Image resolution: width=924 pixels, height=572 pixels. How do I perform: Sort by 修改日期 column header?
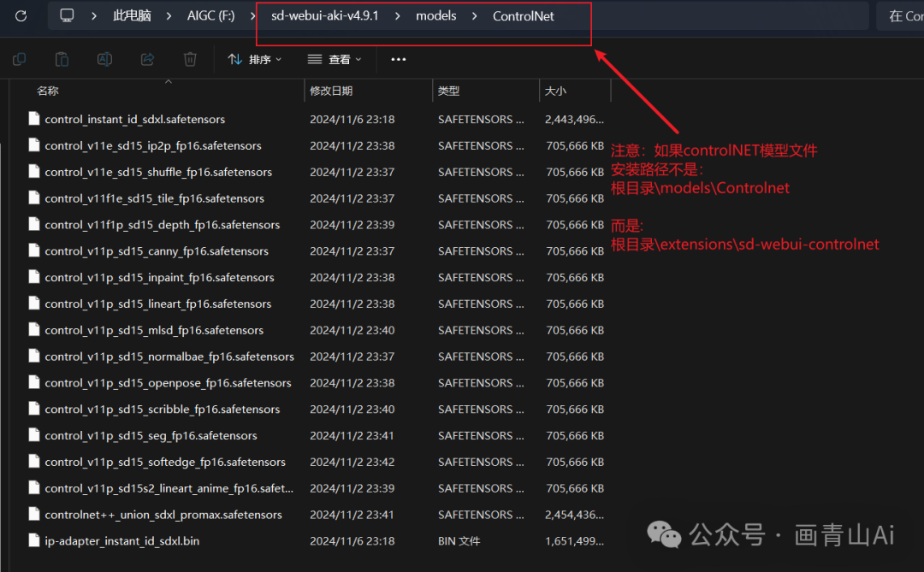click(x=331, y=91)
